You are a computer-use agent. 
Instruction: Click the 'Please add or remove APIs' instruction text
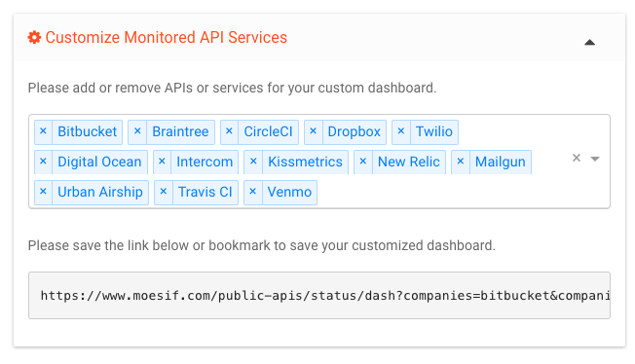click(232, 88)
